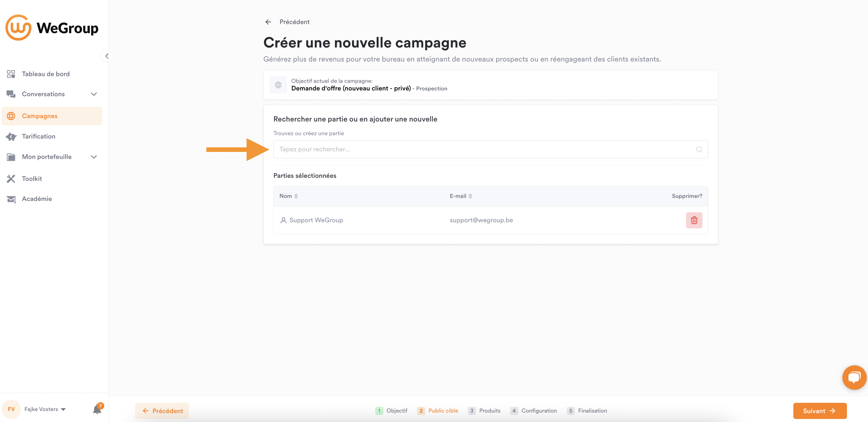
Task: Collapse the sidebar with the chevron button
Action: coord(107,56)
